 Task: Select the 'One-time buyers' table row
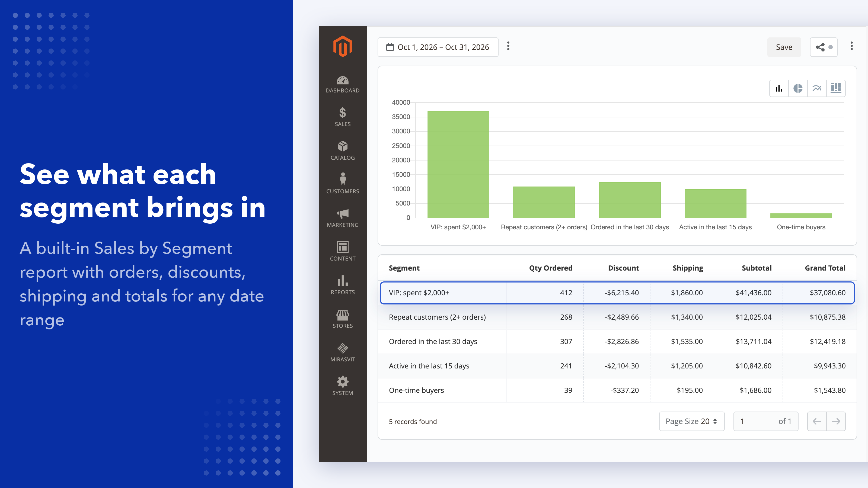click(x=617, y=390)
